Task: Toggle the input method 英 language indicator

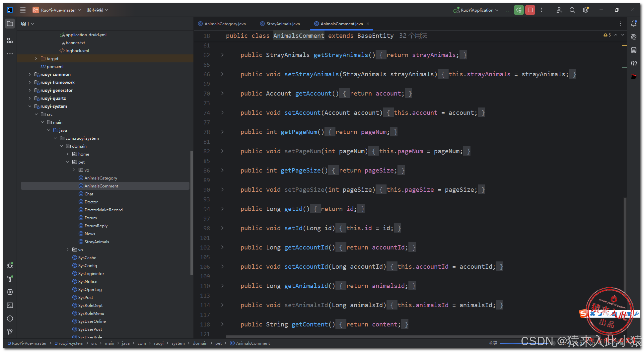Action: [593, 314]
